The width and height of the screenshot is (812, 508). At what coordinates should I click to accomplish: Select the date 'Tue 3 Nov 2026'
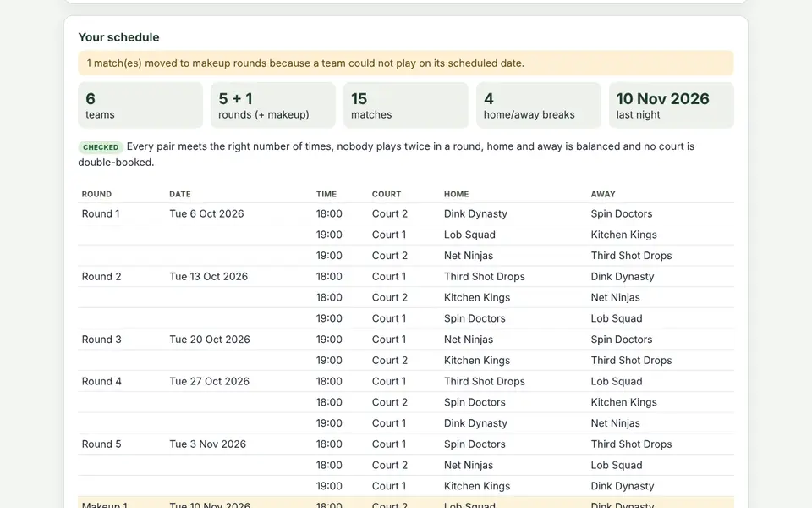pos(208,444)
